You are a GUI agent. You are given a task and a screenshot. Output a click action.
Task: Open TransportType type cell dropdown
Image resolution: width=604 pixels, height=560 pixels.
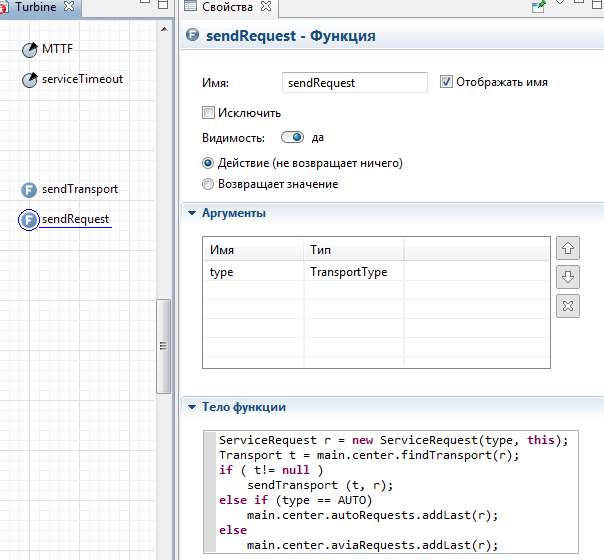pyautogui.click(x=352, y=272)
